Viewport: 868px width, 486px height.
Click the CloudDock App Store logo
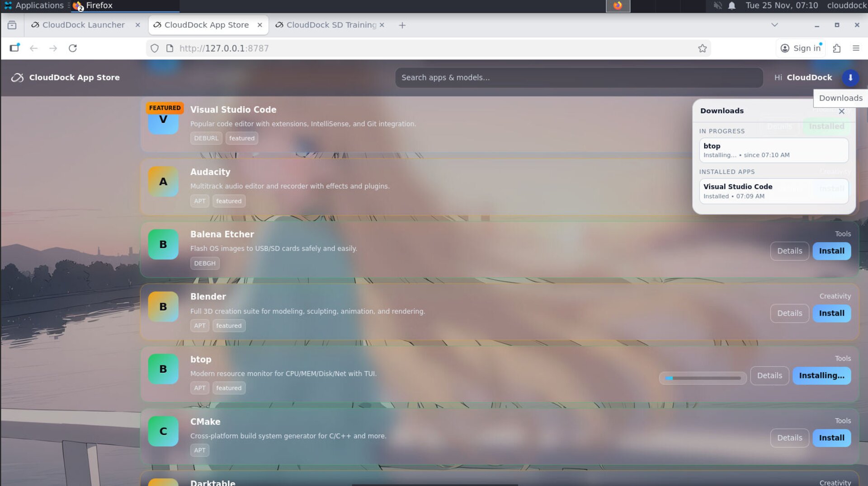[x=17, y=78]
